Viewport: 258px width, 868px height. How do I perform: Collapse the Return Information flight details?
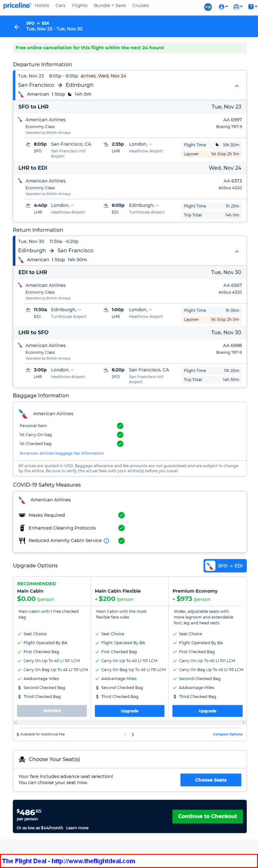pos(237,251)
